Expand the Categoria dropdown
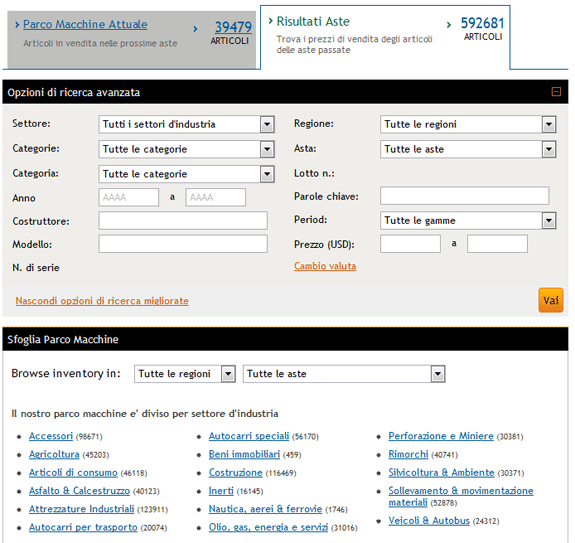This screenshot has height=543, width=575. pos(186,174)
